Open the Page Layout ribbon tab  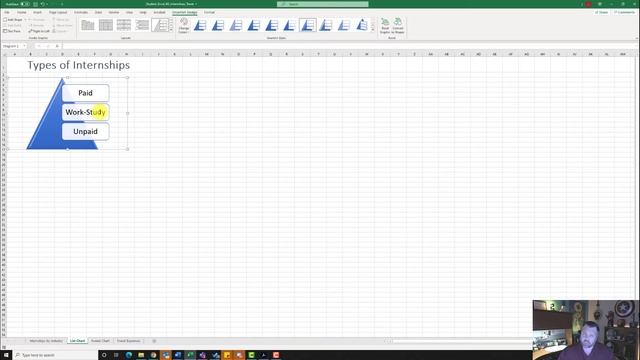tap(58, 12)
